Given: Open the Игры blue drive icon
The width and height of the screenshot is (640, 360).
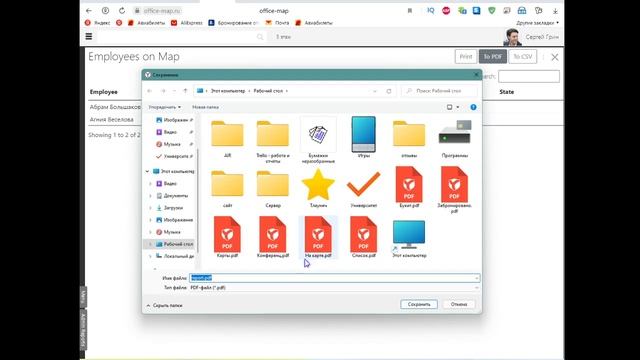Looking at the screenshot, I should tap(363, 138).
